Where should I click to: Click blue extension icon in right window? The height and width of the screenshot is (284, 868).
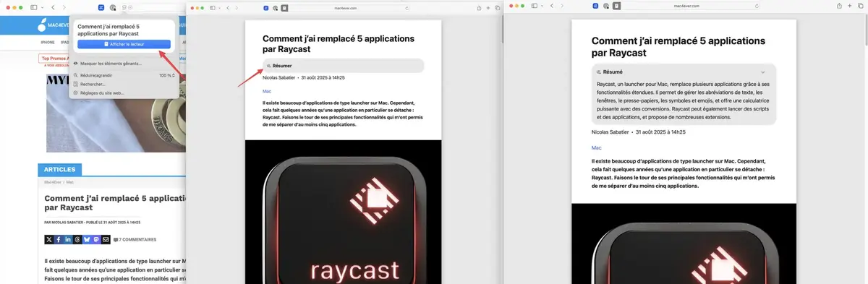click(595, 6)
